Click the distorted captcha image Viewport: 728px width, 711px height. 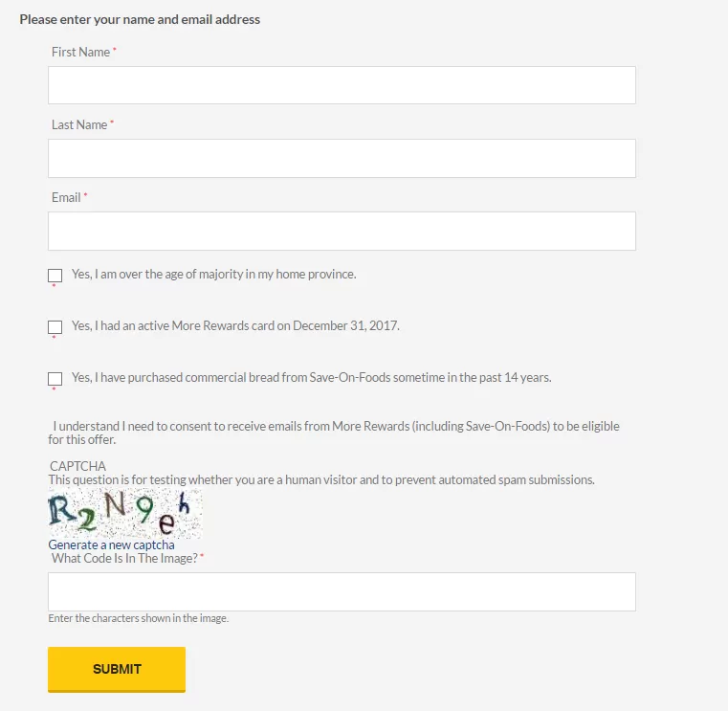[125, 513]
